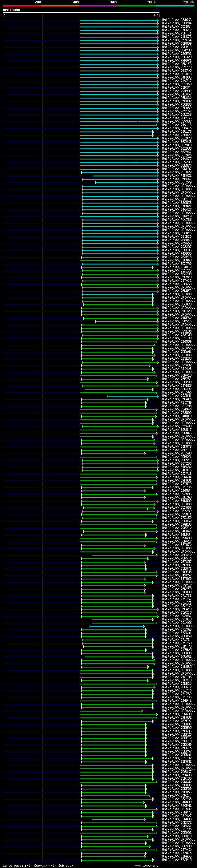The image size is (197, 868).
Task: Select hit UniRef100_A8MQZ1
Action: [x=177, y=176]
